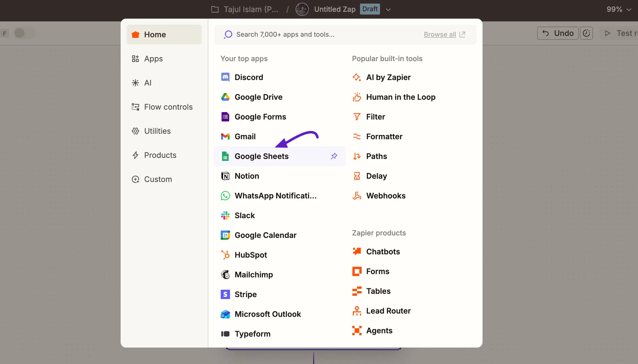Open the AI sidebar category
The height and width of the screenshot is (364, 638).
click(164, 83)
